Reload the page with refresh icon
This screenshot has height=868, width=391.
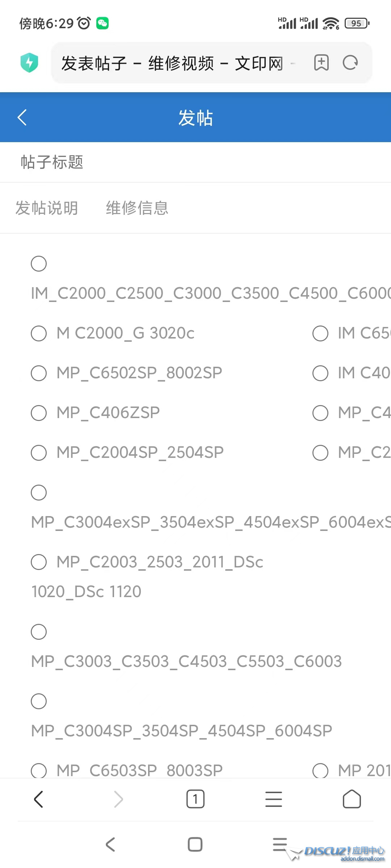(x=350, y=63)
